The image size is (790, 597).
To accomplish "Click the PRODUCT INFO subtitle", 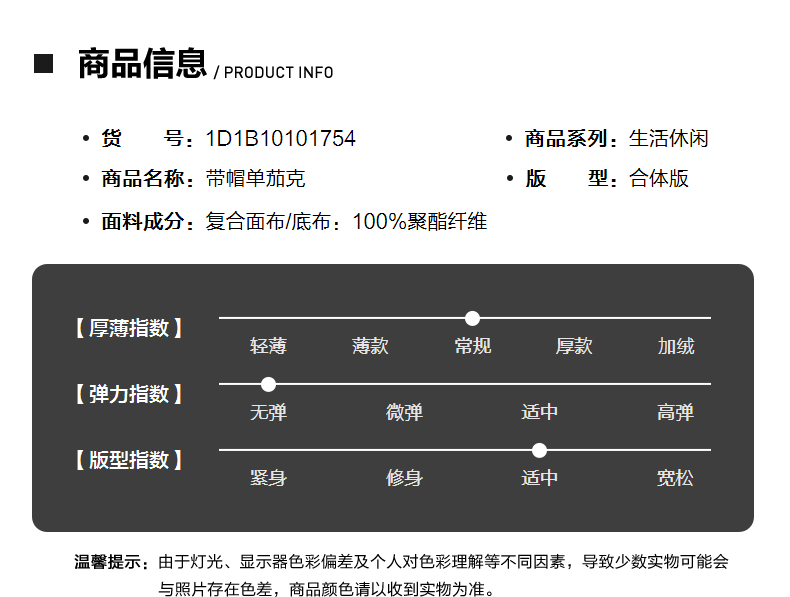I will [278, 73].
